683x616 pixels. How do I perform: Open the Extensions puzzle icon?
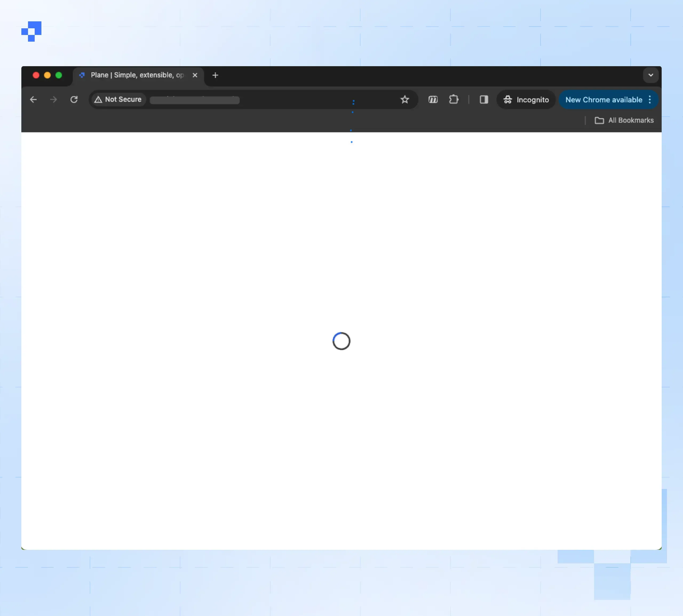click(x=453, y=100)
